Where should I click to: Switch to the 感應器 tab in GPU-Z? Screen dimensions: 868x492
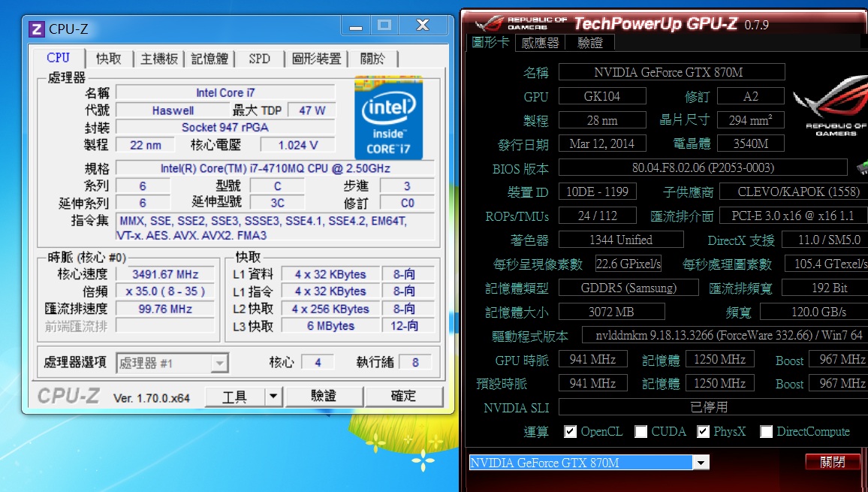540,43
